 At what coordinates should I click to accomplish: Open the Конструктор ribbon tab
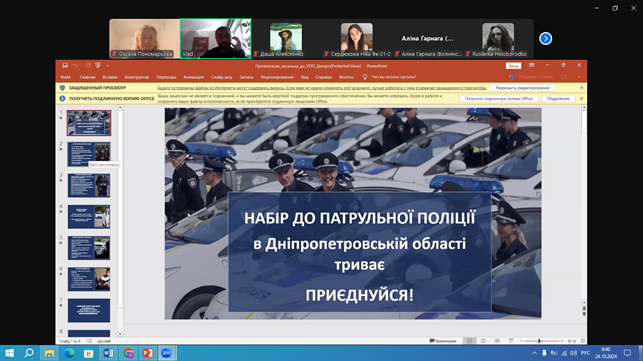[137, 77]
